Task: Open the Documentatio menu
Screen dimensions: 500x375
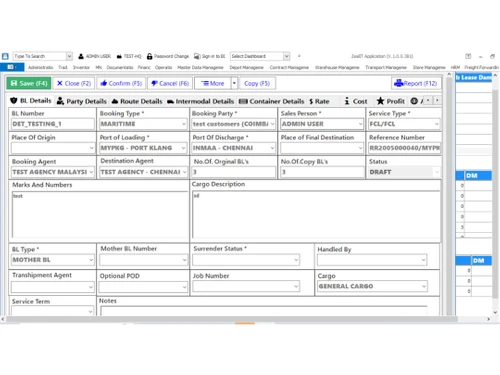Action: click(120, 67)
